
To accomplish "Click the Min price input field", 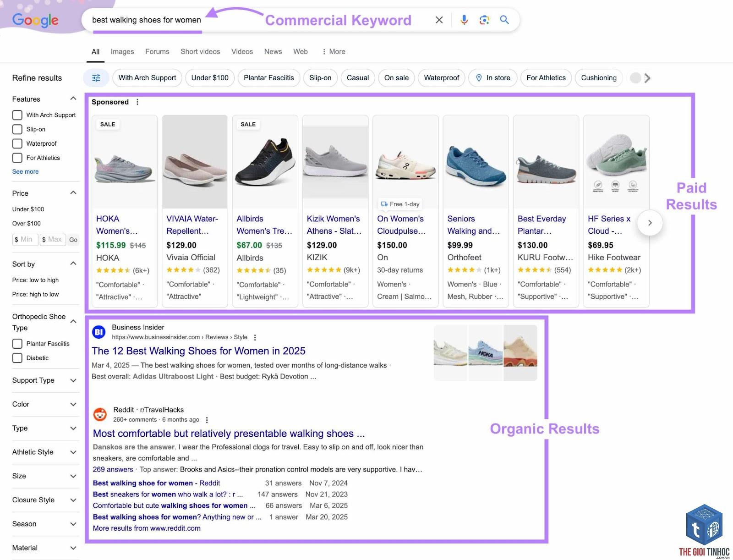I will point(25,239).
